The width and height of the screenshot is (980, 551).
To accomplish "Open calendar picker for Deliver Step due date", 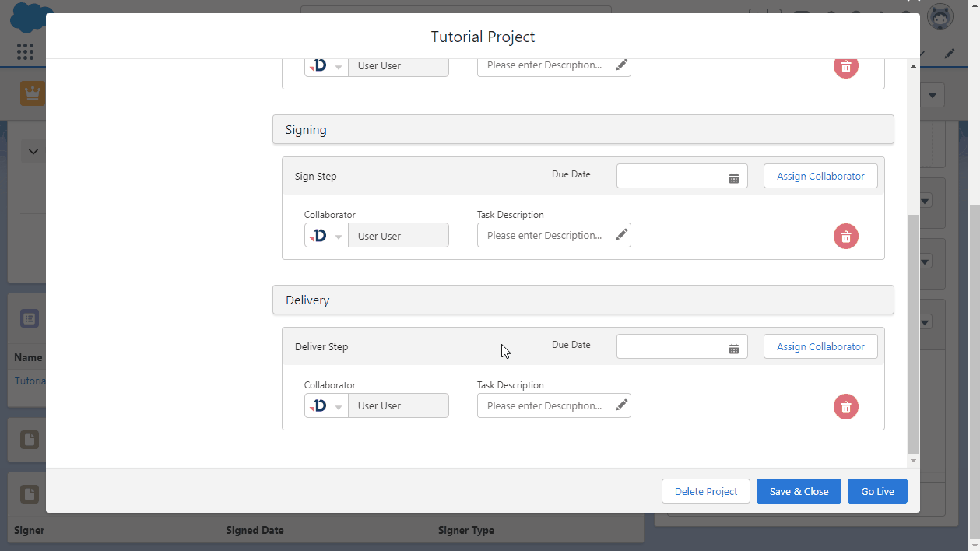I will click(733, 349).
